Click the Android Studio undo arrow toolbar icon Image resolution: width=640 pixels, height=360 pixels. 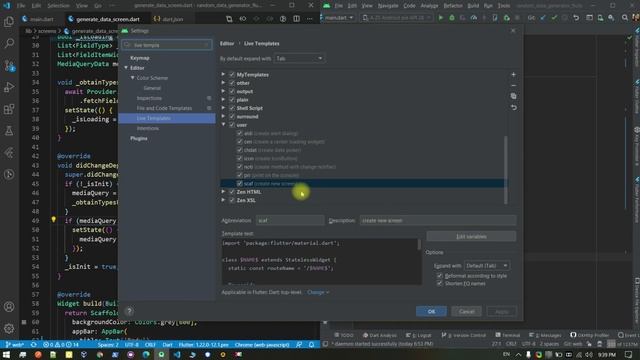click(x=576, y=18)
